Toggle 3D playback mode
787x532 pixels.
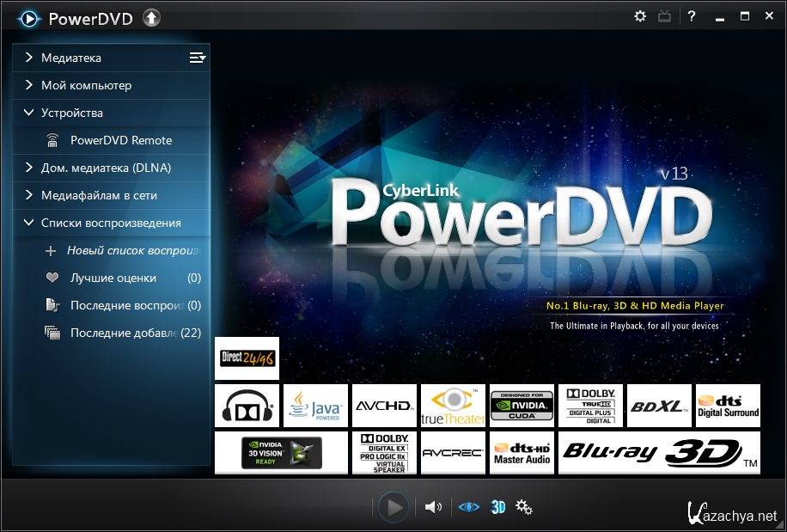tap(497, 507)
